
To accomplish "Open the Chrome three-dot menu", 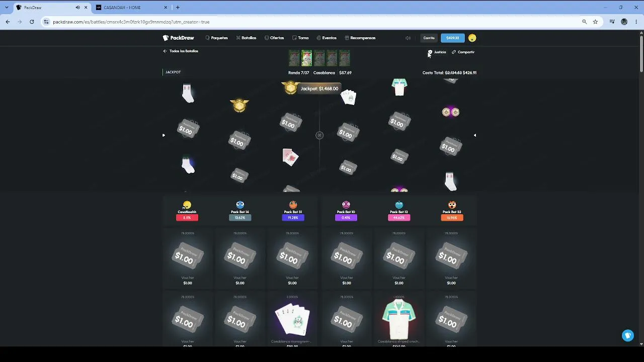I will tap(636, 22).
